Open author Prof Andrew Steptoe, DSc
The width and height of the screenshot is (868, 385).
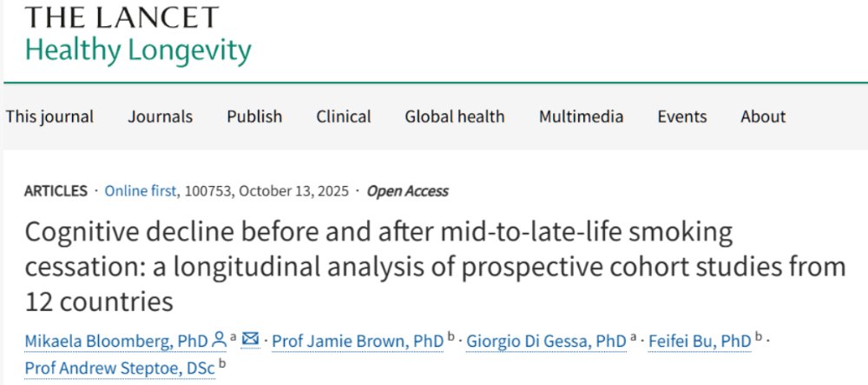point(120,368)
